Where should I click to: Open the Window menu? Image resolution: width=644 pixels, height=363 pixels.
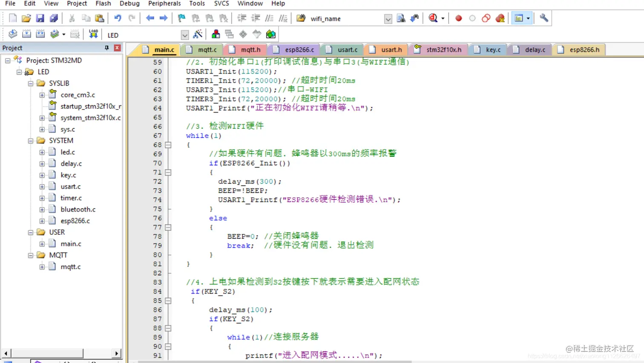250,3
